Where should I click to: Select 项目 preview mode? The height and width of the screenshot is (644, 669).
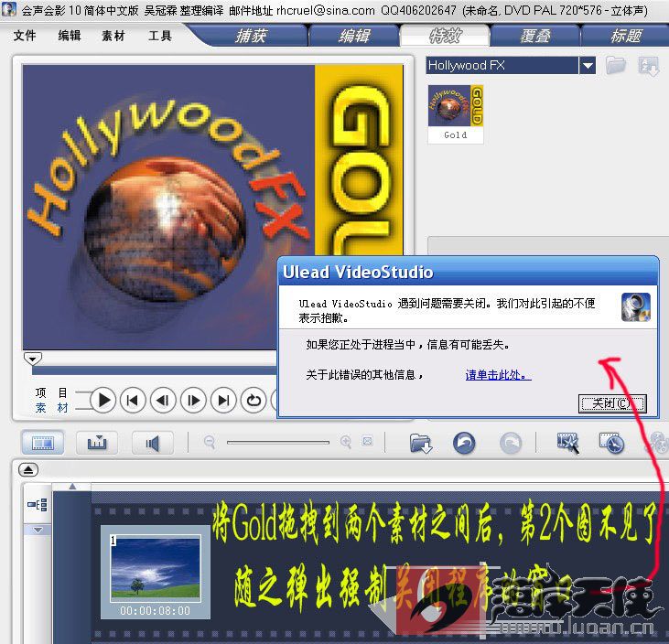click(x=51, y=392)
